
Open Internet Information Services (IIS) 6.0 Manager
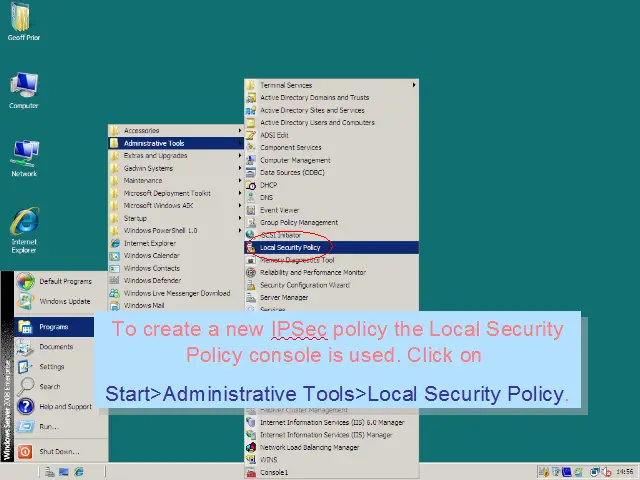point(332,422)
